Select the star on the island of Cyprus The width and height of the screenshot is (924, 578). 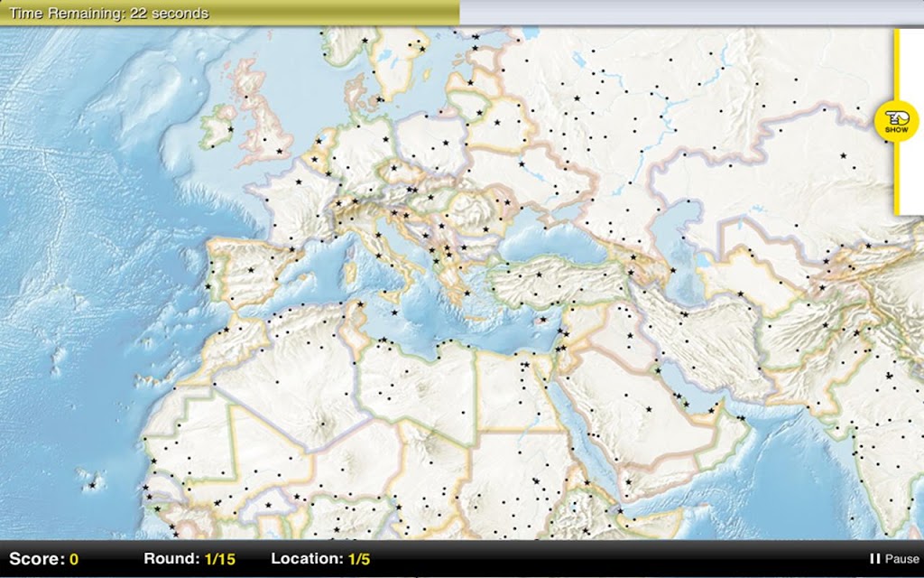pyautogui.click(x=542, y=321)
